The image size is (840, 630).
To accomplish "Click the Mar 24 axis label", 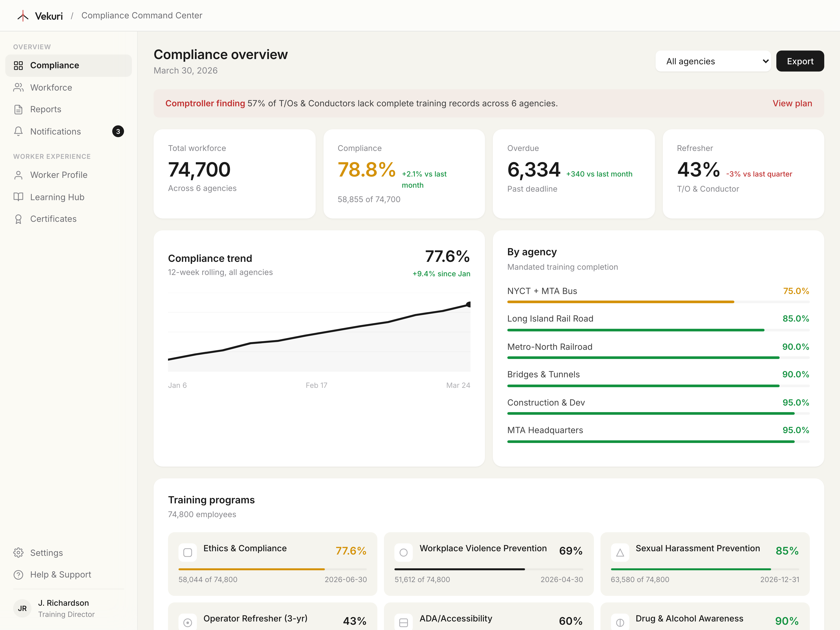I will 458,385.
